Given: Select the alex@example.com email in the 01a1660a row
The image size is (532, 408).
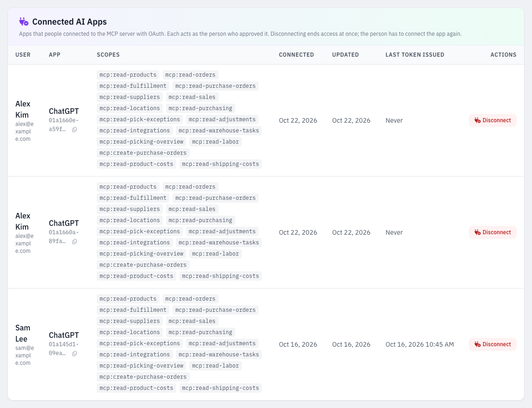Looking at the screenshot, I should (25, 243).
